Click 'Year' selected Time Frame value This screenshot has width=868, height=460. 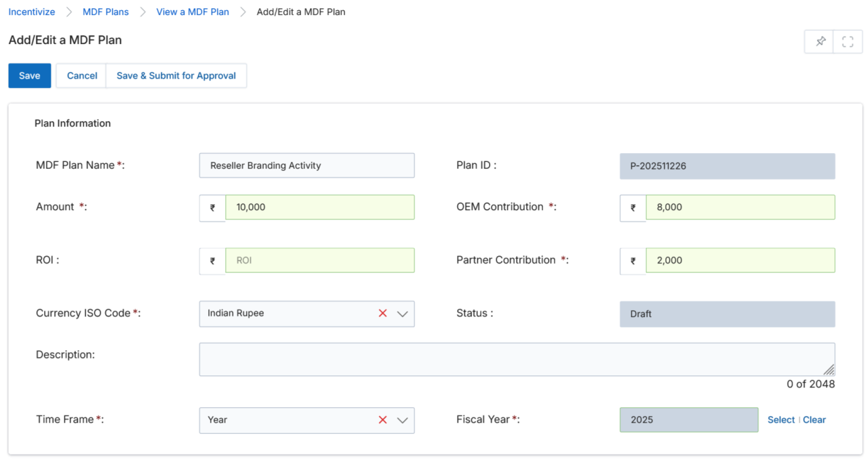[217, 420]
